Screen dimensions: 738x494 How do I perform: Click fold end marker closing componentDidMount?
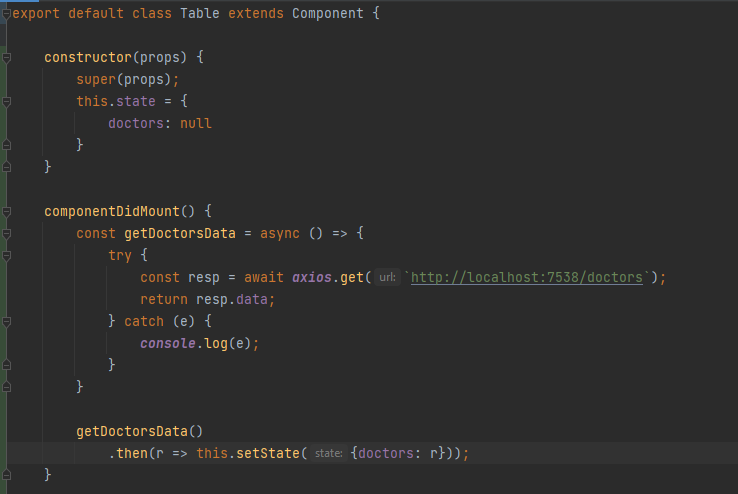coord(7,475)
